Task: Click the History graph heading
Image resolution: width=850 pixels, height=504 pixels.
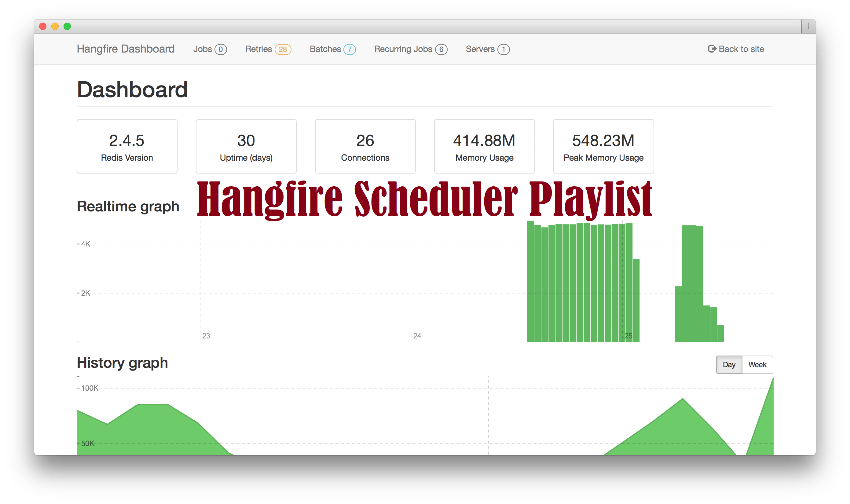Action: 122,363
